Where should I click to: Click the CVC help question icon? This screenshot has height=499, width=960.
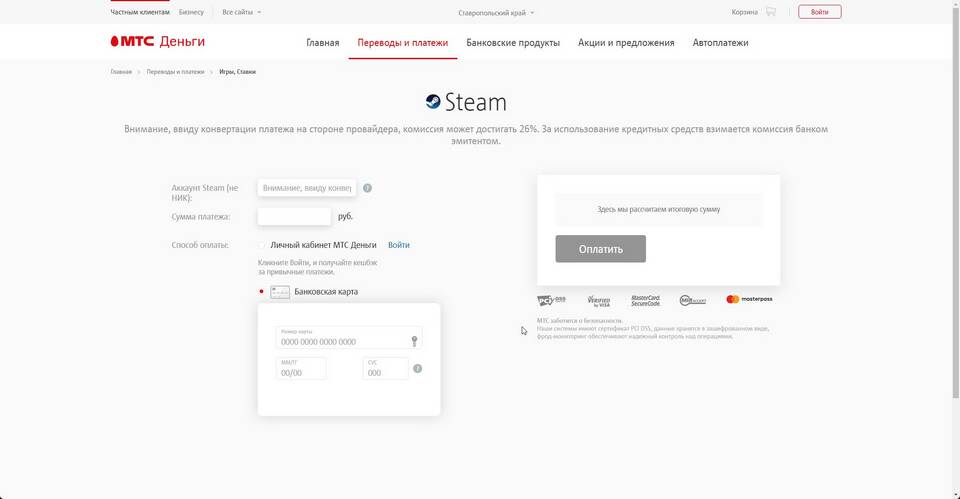coord(418,369)
